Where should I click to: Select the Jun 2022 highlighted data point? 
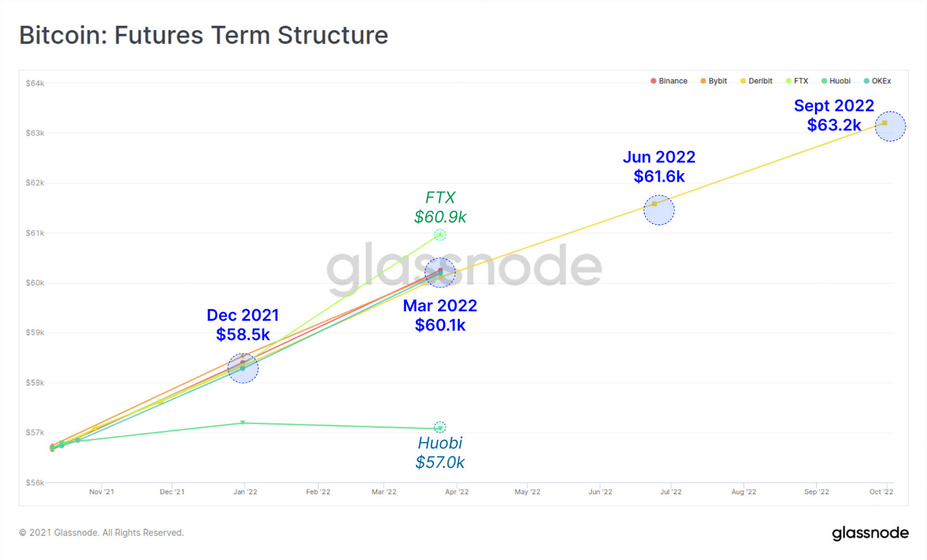coord(659,210)
